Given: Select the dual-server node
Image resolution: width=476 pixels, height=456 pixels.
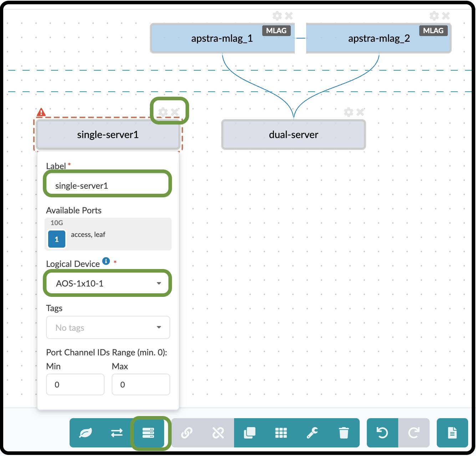Looking at the screenshot, I should (x=294, y=135).
